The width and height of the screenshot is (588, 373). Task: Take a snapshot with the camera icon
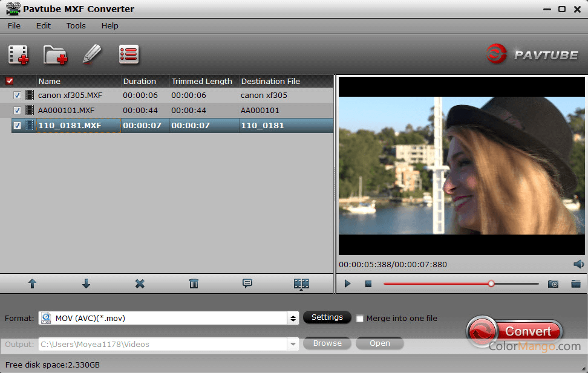tap(553, 284)
